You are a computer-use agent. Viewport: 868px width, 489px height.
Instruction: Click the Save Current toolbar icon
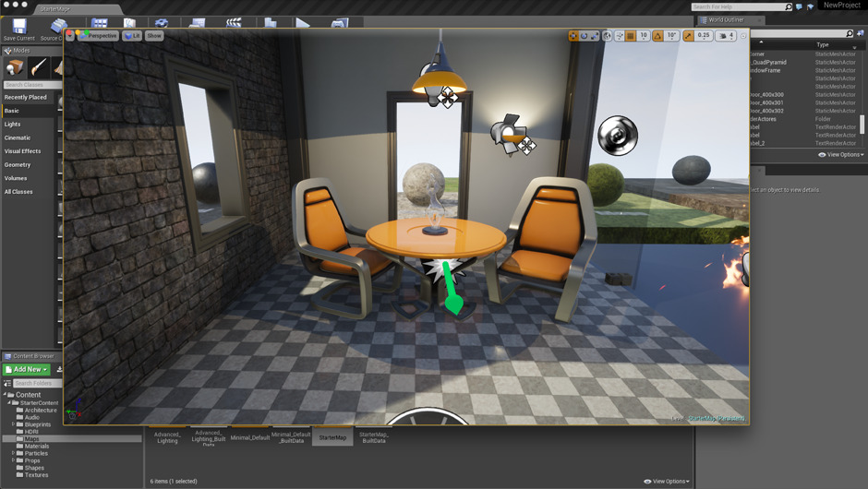[19, 26]
